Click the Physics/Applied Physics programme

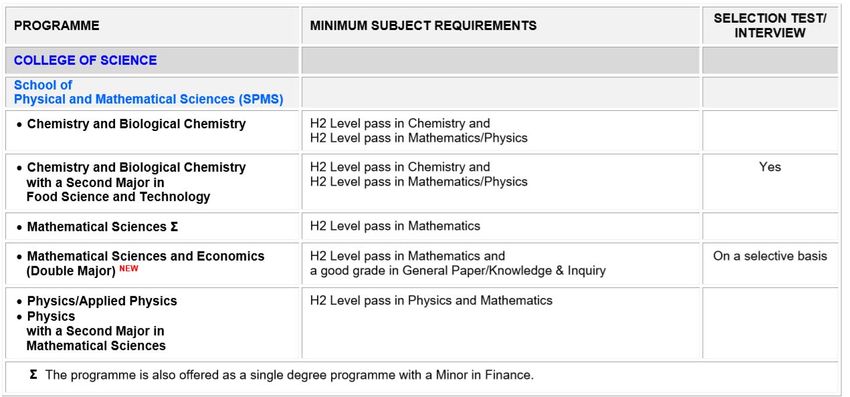102,301
